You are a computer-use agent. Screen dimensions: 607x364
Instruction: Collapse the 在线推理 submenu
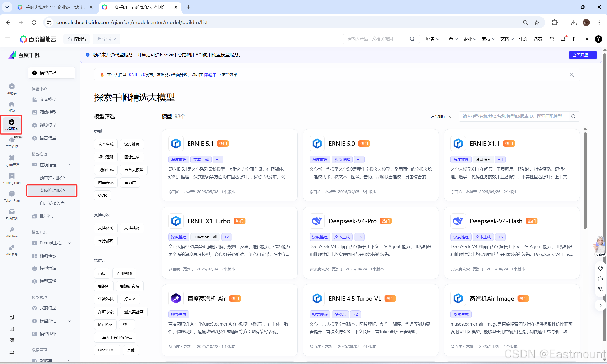(69, 165)
